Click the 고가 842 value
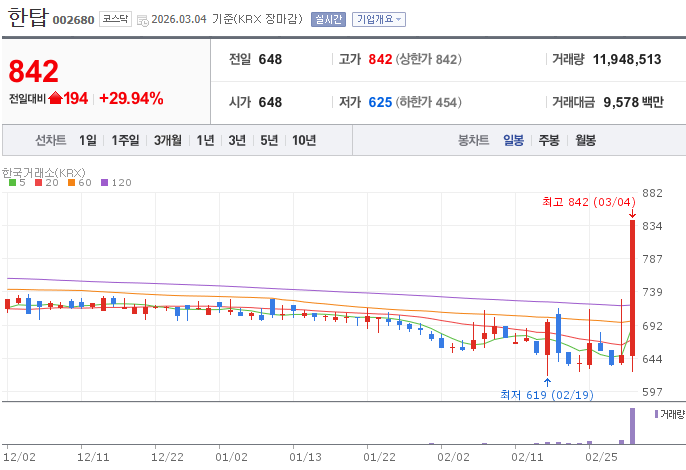The width and height of the screenshot is (686, 470). [x=380, y=59]
